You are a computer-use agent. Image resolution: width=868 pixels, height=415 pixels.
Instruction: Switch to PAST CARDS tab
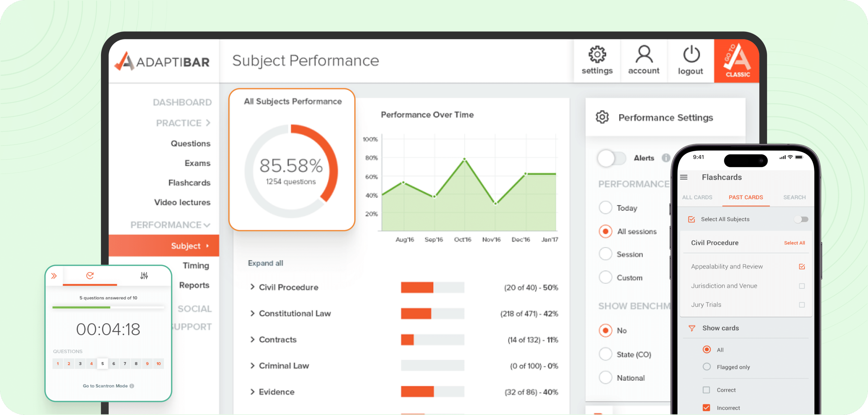(x=746, y=197)
